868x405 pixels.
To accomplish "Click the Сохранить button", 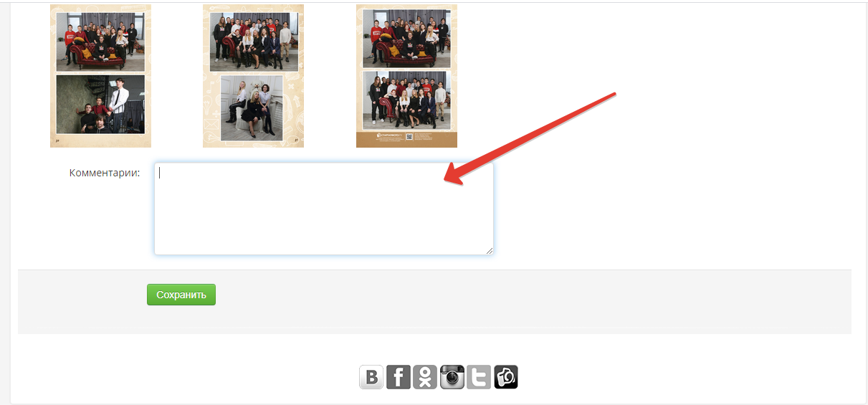I will 181,295.
